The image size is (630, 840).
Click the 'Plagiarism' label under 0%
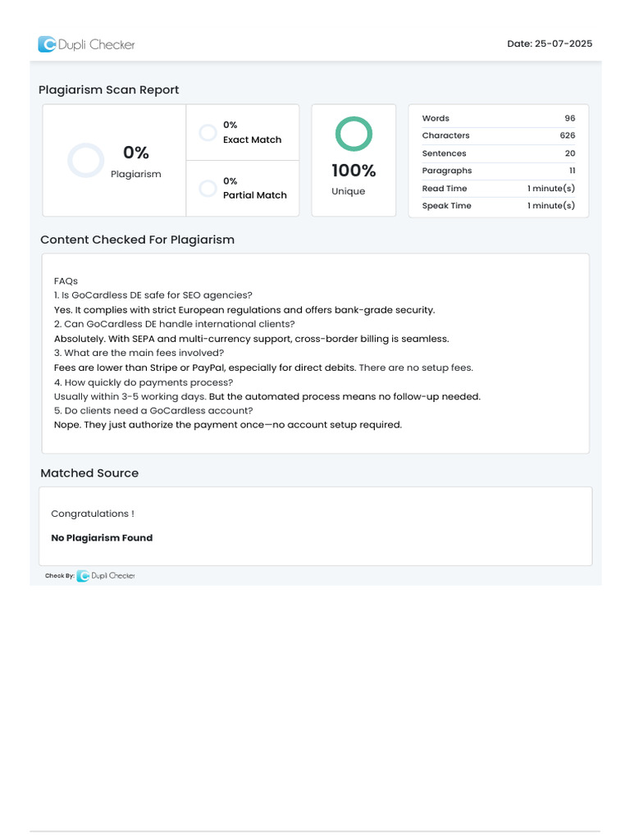(136, 174)
